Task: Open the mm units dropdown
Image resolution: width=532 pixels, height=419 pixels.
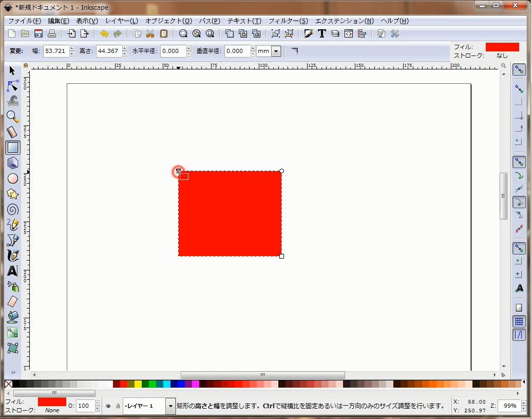Action: [x=276, y=51]
